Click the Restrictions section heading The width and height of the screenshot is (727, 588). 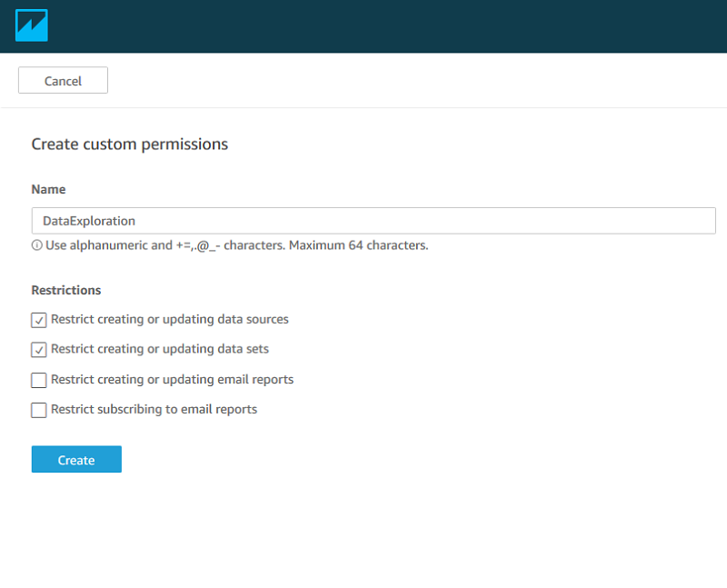[x=66, y=290]
